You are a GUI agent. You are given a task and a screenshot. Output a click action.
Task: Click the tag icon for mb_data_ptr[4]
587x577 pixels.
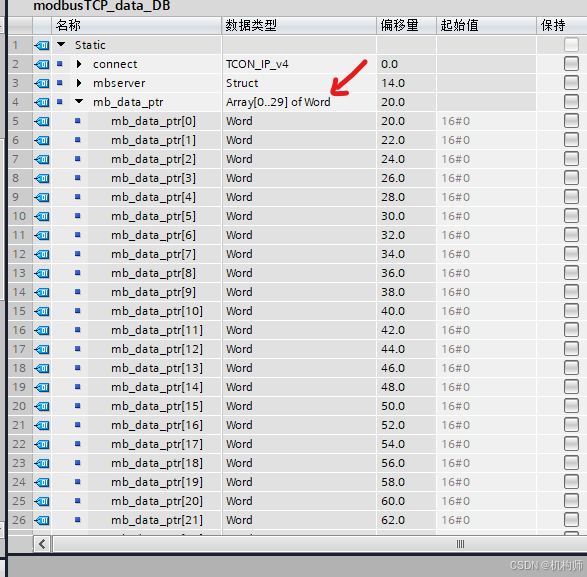tap(42, 197)
